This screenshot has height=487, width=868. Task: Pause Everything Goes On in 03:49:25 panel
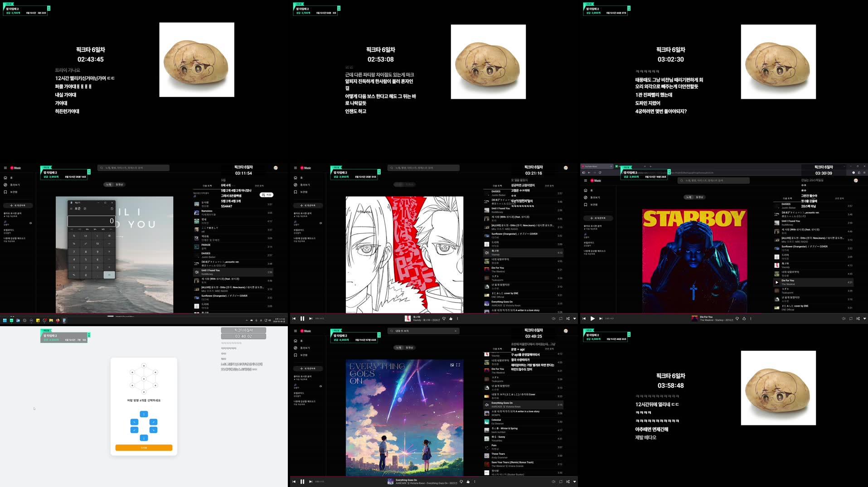[x=302, y=482]
